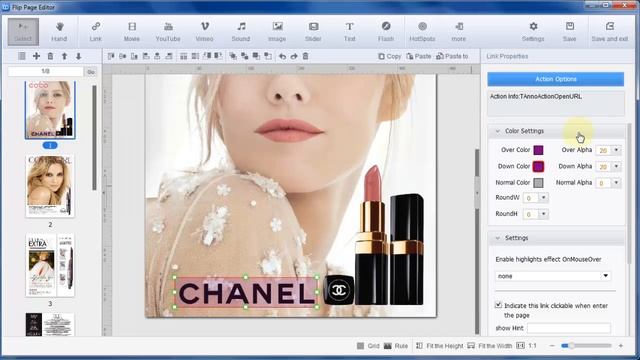Viewport: 640px width, 360px height.
Task: Undo the last edit
Action: point(282,56)
